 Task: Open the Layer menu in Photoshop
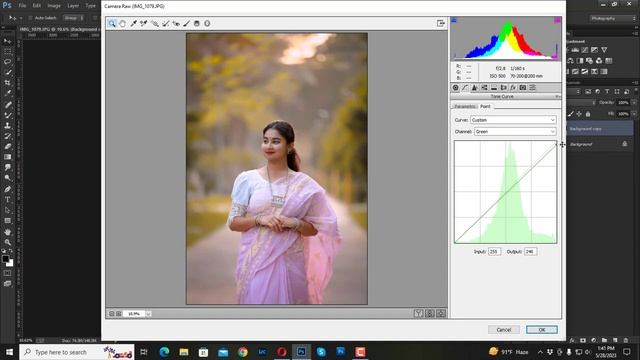click(73, 6)
